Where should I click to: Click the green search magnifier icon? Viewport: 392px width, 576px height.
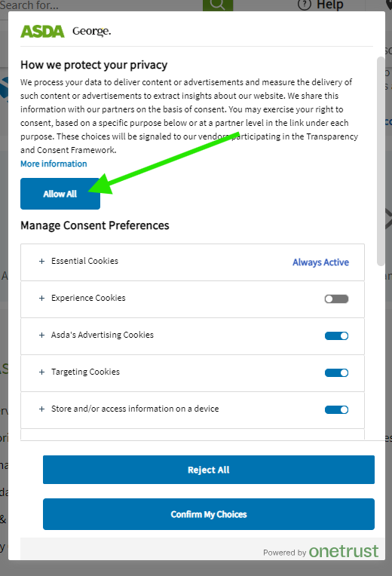click(x=218, y=5)
